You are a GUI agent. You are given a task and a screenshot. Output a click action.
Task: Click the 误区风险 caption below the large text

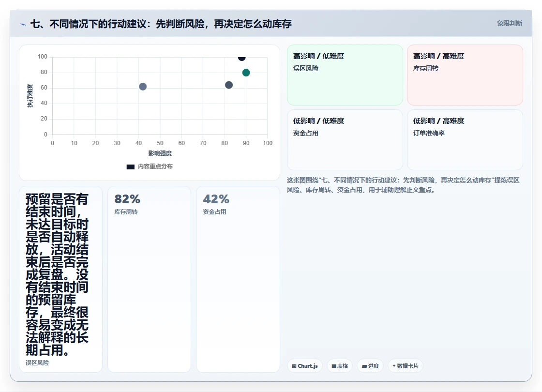click(x=37, y=362)
